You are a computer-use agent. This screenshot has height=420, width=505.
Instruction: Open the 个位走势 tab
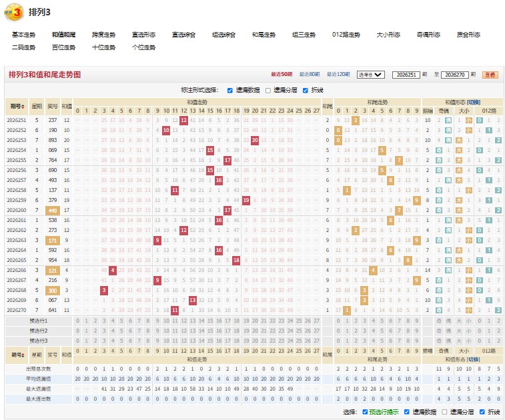143,47
